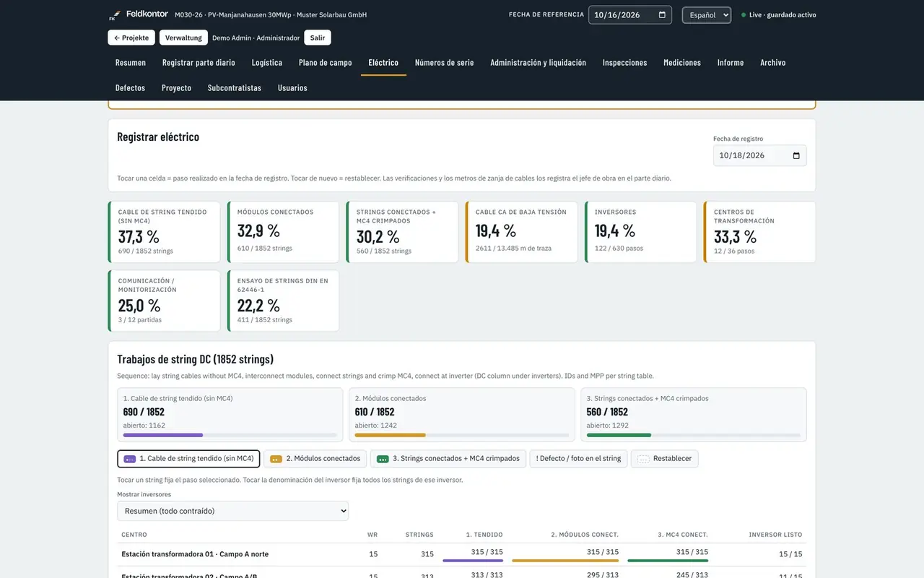Click the Feldkontor logo icon
The width and height of the screenshot is (924, 578).
click(x=113, y=15)
